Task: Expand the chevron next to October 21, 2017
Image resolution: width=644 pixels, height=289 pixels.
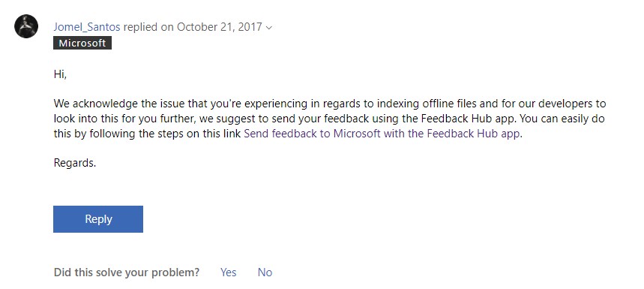Action: tap(268, 28)
